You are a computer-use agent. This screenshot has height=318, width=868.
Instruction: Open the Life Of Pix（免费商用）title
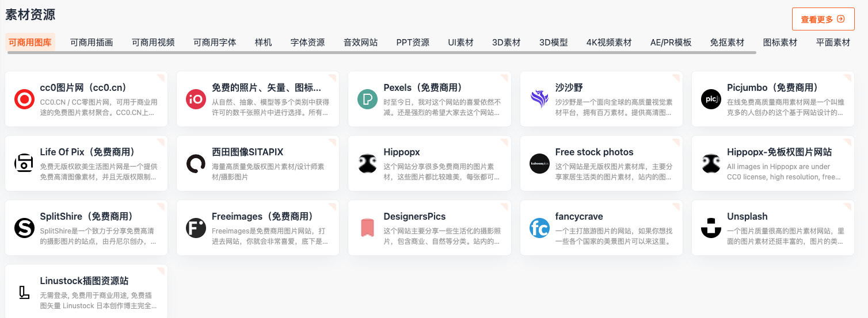point(88,152)
